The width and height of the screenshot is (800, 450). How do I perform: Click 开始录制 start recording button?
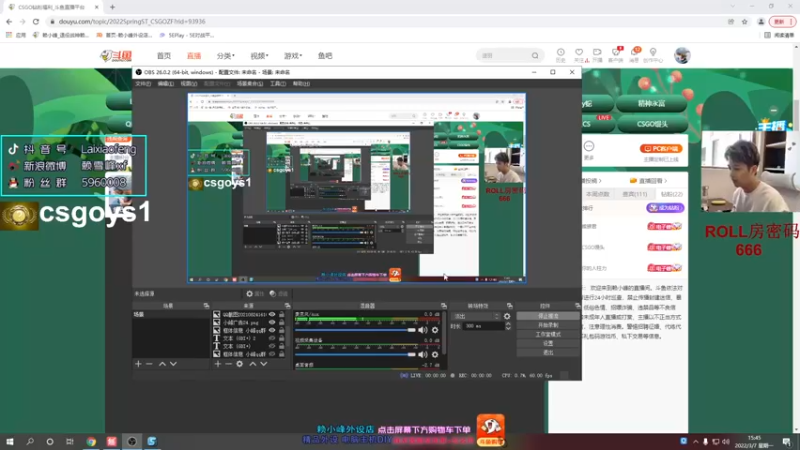tap(548, 325)
